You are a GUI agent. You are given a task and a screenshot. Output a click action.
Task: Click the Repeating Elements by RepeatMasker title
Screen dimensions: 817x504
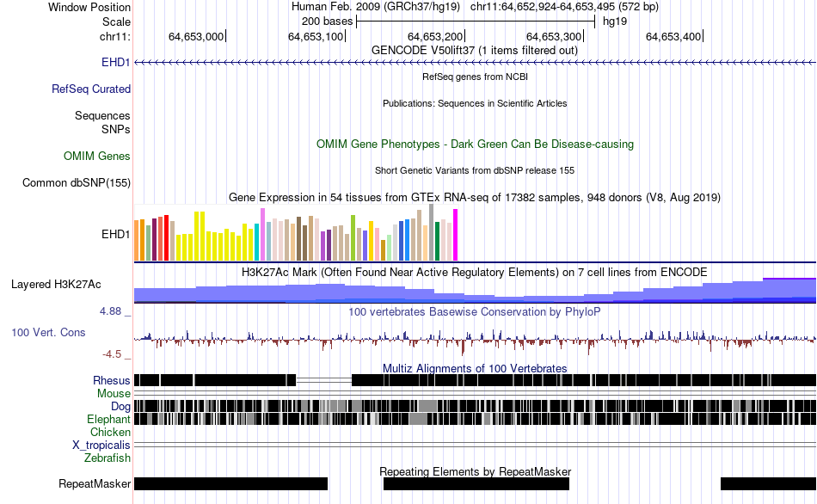click(475, 471)
